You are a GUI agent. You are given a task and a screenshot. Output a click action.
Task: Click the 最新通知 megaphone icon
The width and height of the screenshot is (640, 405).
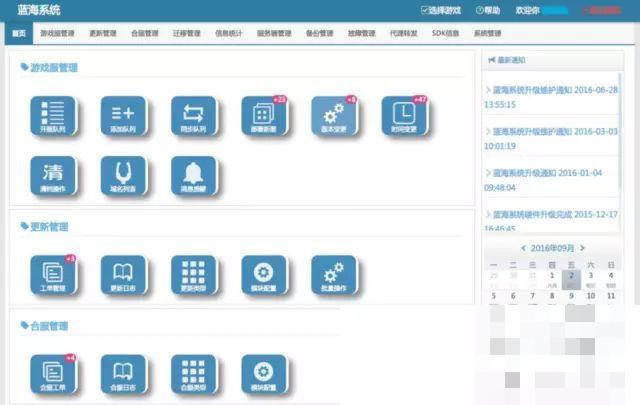492,60
